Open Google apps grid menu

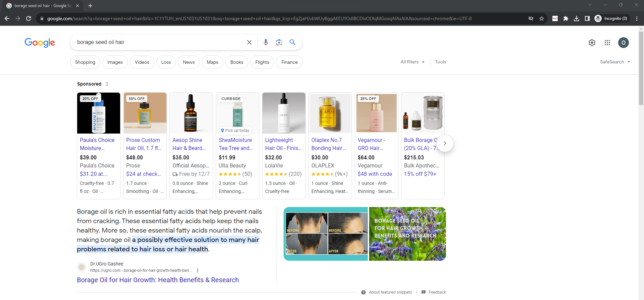tap(607, 43)
